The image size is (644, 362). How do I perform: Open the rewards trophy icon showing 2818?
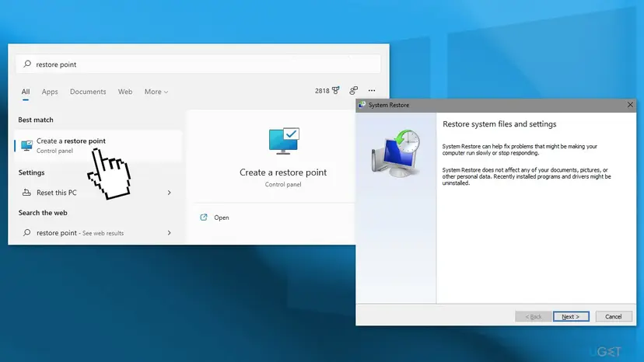[x=336, y=90]
